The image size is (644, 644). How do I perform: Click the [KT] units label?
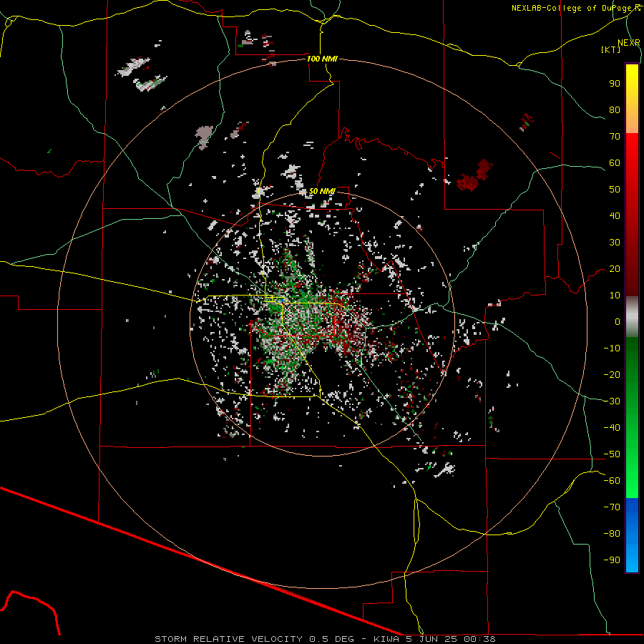click(610, 49)
